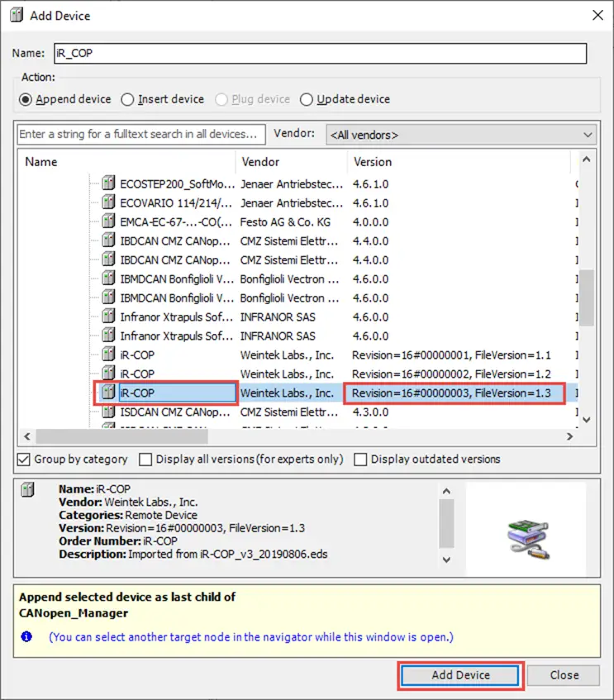
Task: Click the Add Device button
Action: (x=460, y=675)
